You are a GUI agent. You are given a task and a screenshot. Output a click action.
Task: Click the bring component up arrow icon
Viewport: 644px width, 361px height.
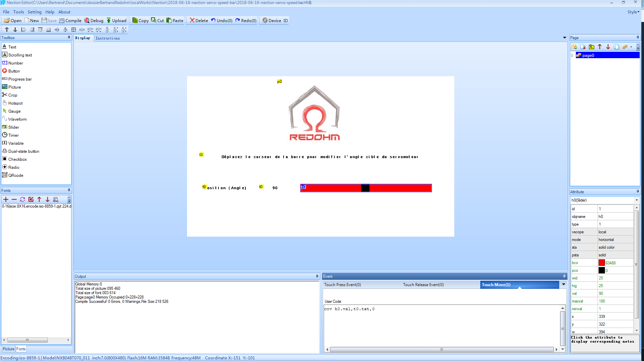pyautogui.click(x=7, y=29)
